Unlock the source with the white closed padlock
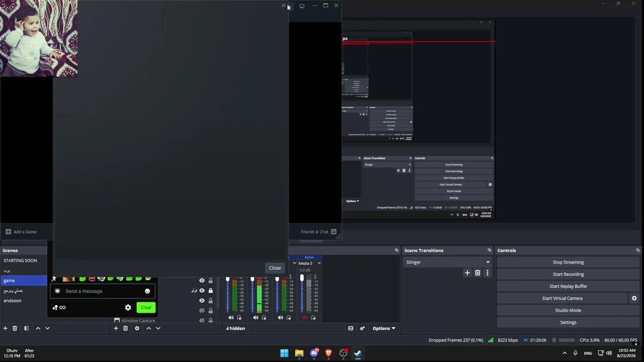Image resolution: width=644 pixels, height=362 pixels. coord(210,291)
